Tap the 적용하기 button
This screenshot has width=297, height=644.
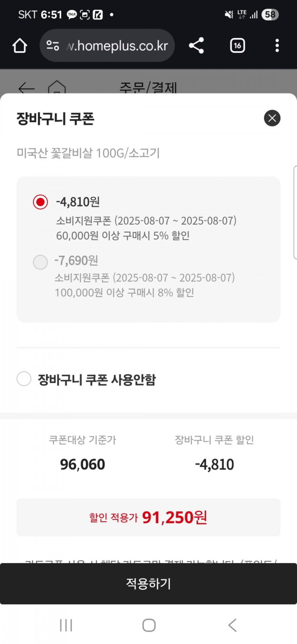pos(148,583)
